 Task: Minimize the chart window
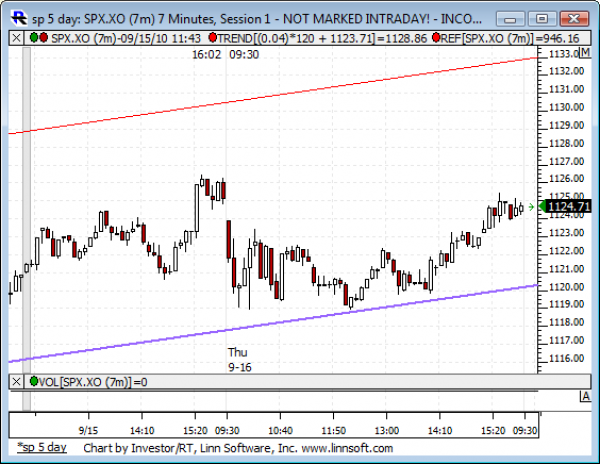pos(511,19)
